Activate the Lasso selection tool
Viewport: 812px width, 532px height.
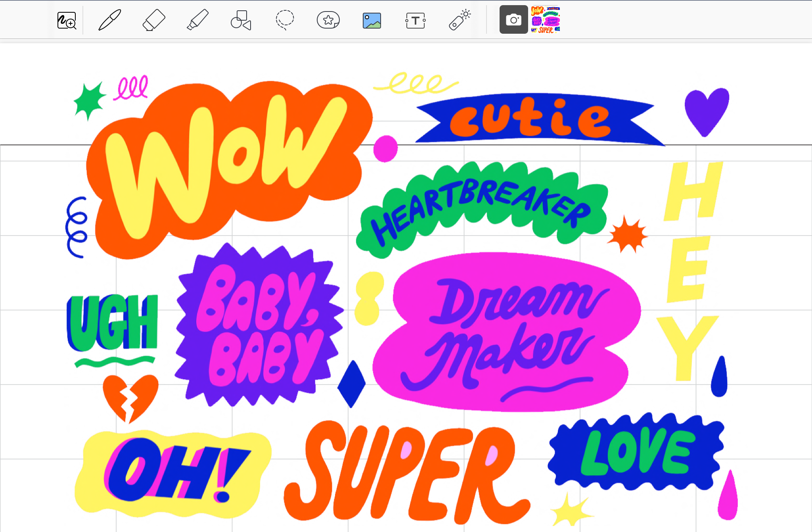coord(285,20)
